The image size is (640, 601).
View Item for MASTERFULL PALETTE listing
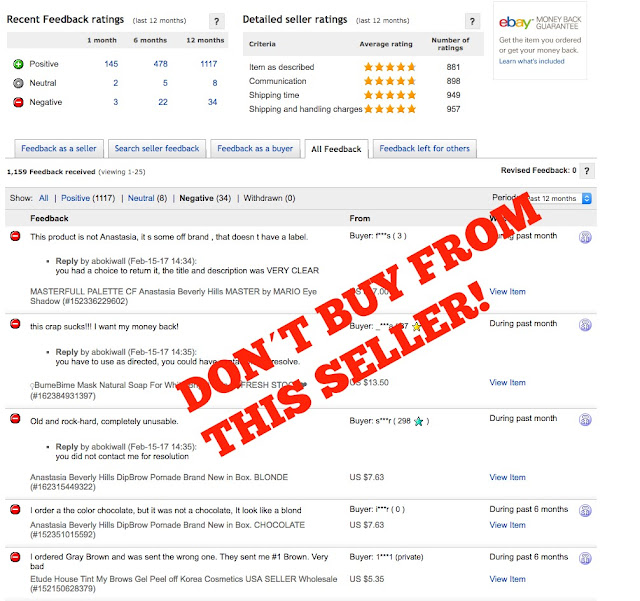coord(507,292)
